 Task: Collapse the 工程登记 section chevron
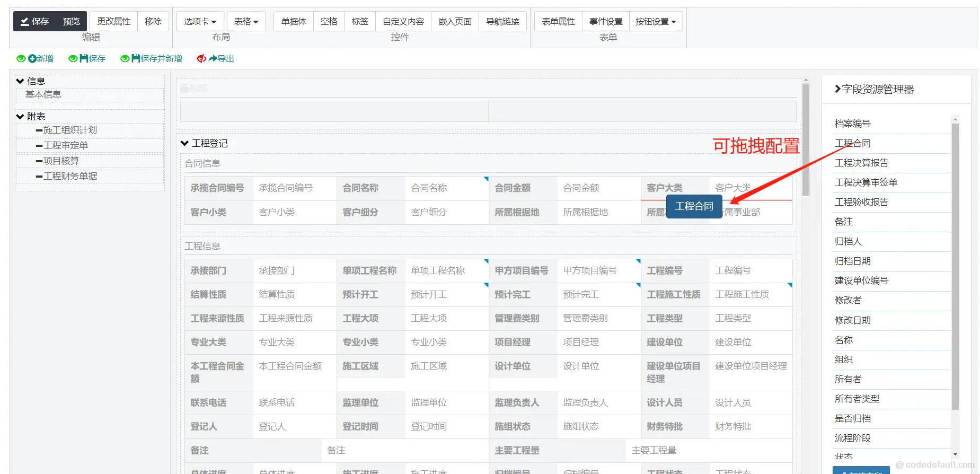coord(184,143)
